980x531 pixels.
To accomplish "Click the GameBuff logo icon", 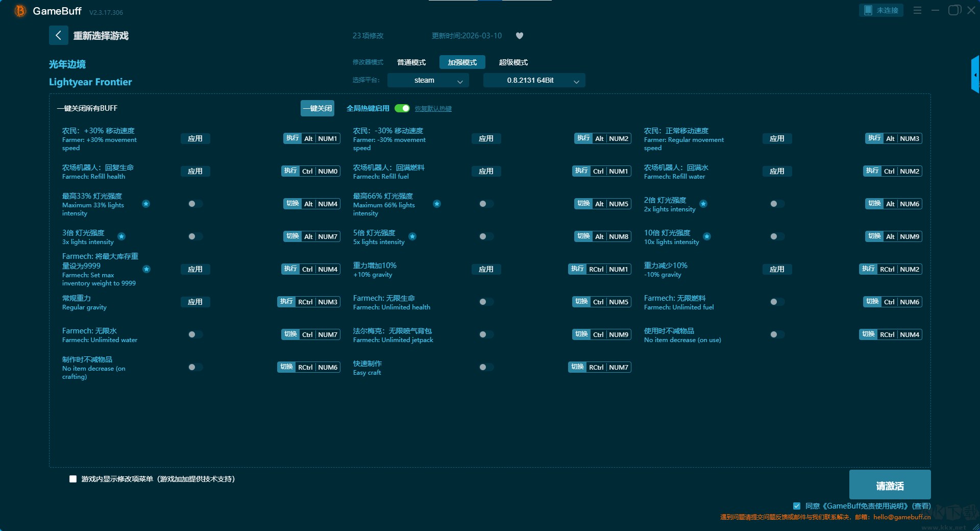I will pos(20,11).
